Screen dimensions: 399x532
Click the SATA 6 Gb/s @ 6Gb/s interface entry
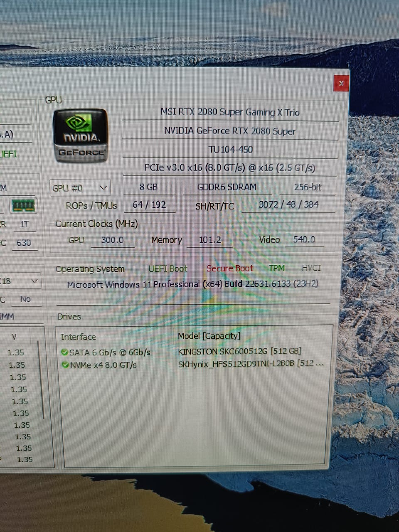click(x=110, y=352)
